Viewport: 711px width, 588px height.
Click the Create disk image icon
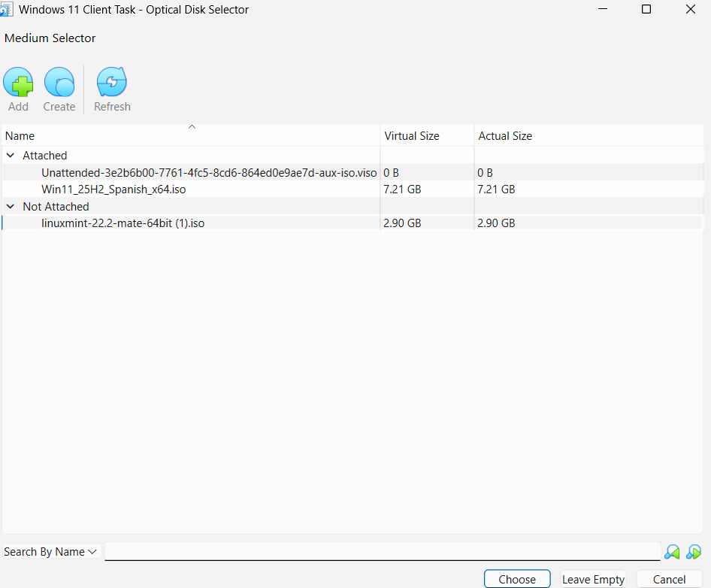point(59,83)
